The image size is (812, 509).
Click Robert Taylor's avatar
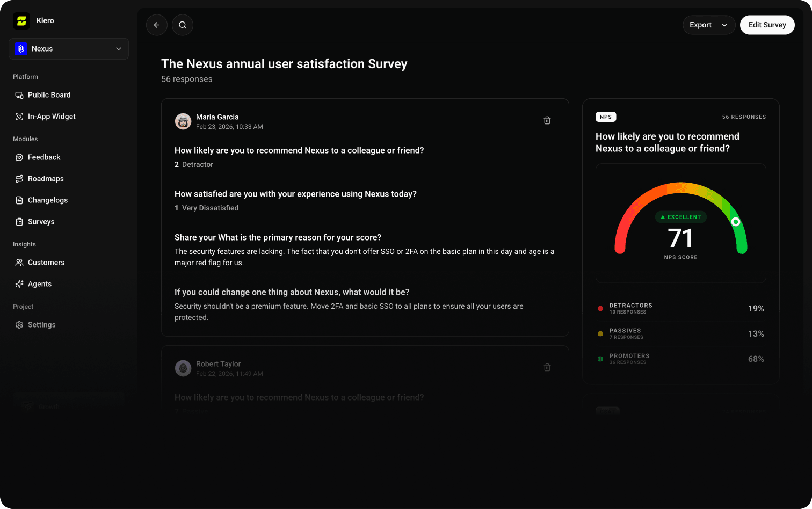[x=183, y=368]
